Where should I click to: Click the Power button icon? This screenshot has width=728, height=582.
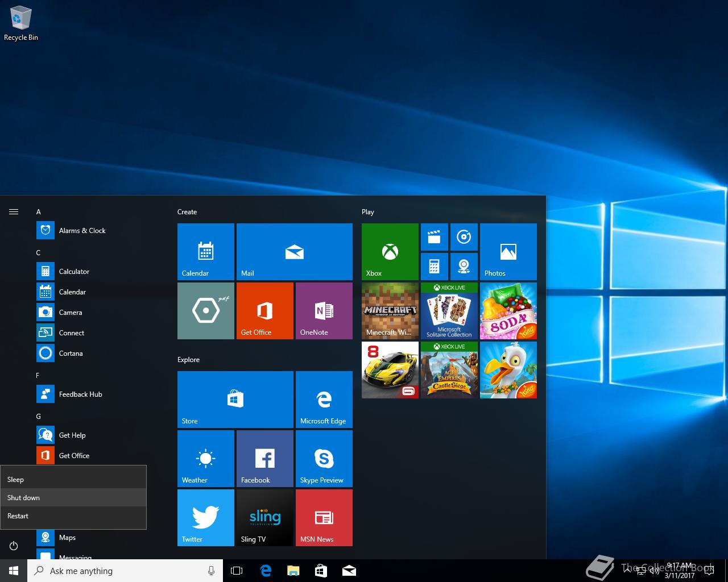click(x=14, y=546)
